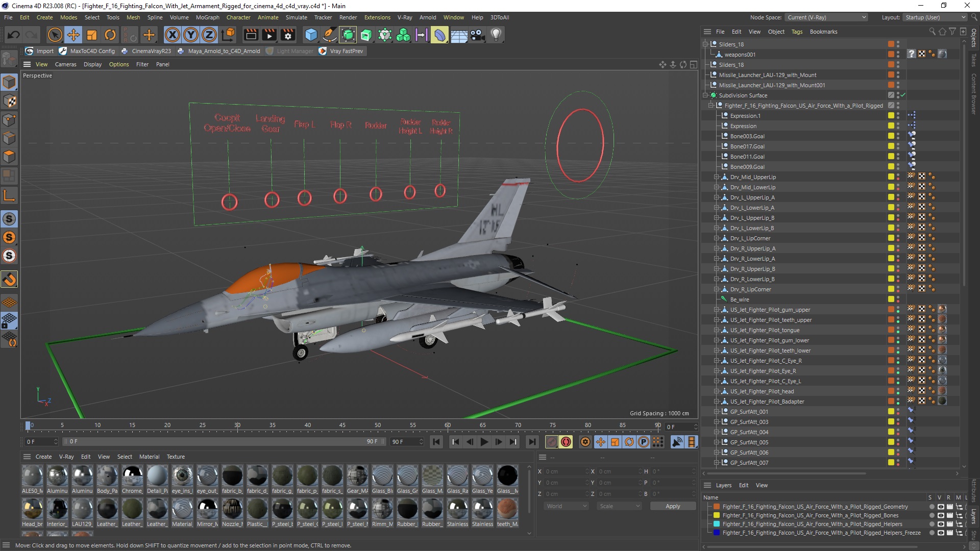Expand the Drv_Mid_UpperLip object

pos(717,177)
